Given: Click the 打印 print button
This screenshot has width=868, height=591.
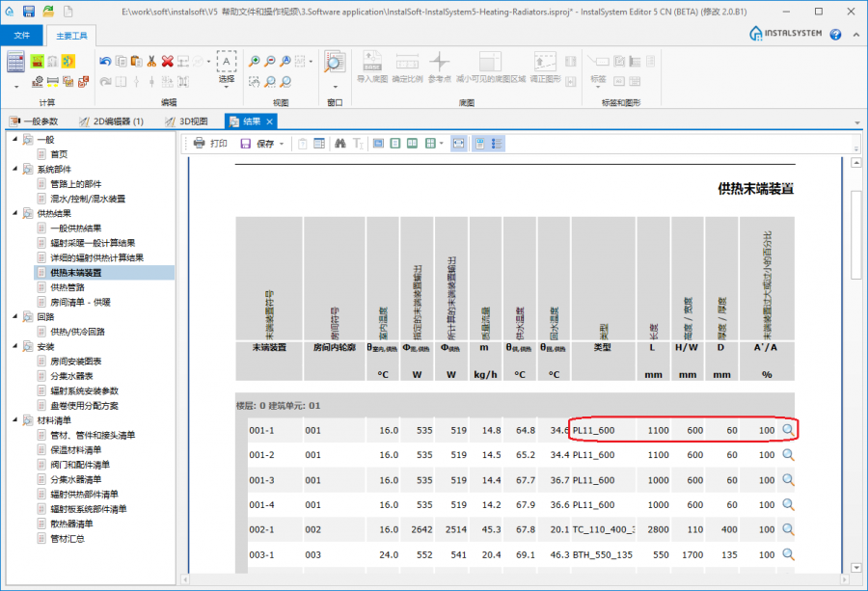Looking at the screenshot, I should (210, 144).
